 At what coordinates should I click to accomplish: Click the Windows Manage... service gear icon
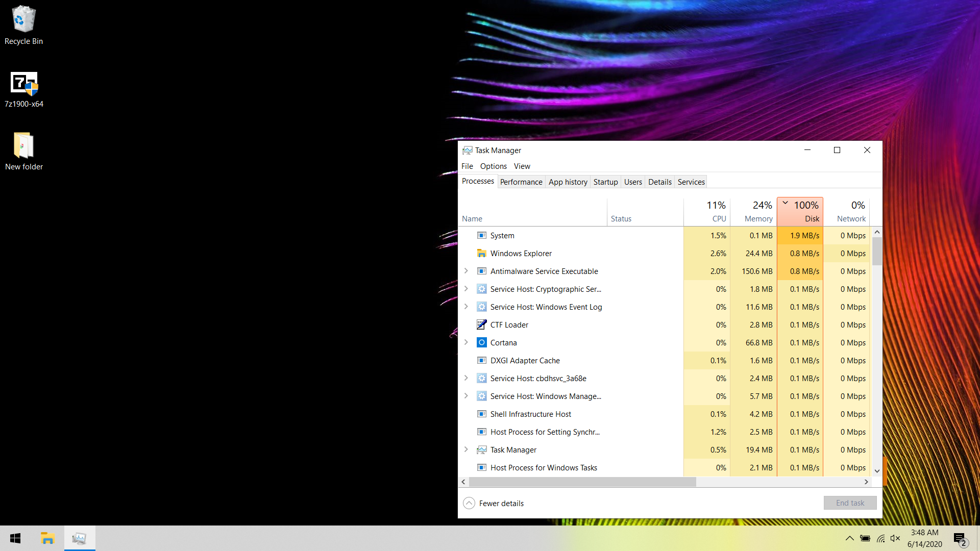tap(481, 396)
